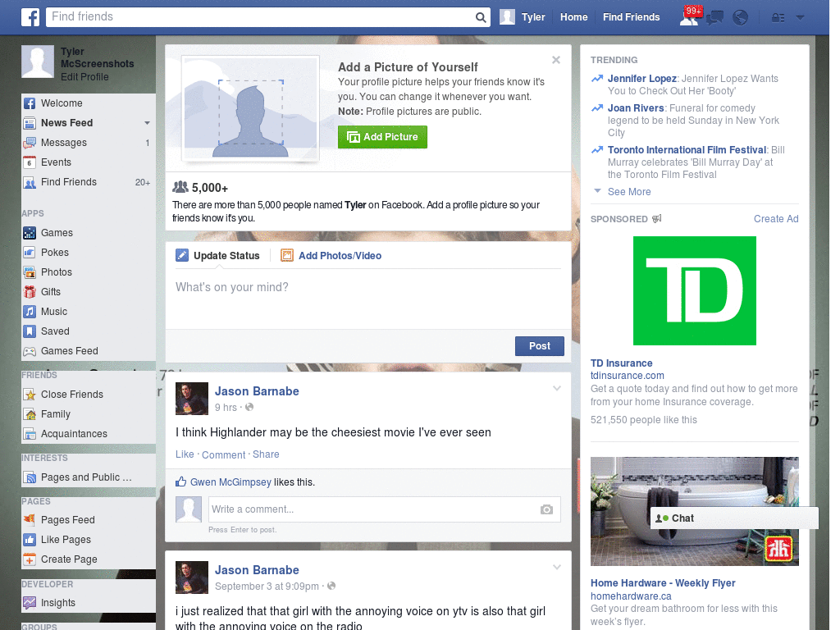Screen dimensions: 840x630
Task: Open options chevron on Highlander post
Action: click(x=557, y=388)
